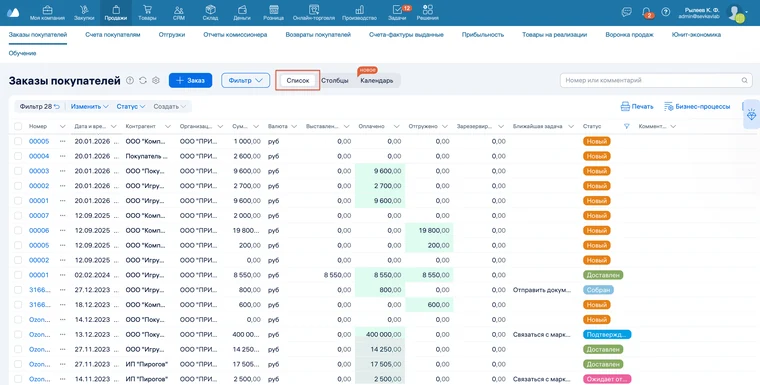760x385 pixels.
Task: Click the diamond icon at right edge
Action: point(752,115)
